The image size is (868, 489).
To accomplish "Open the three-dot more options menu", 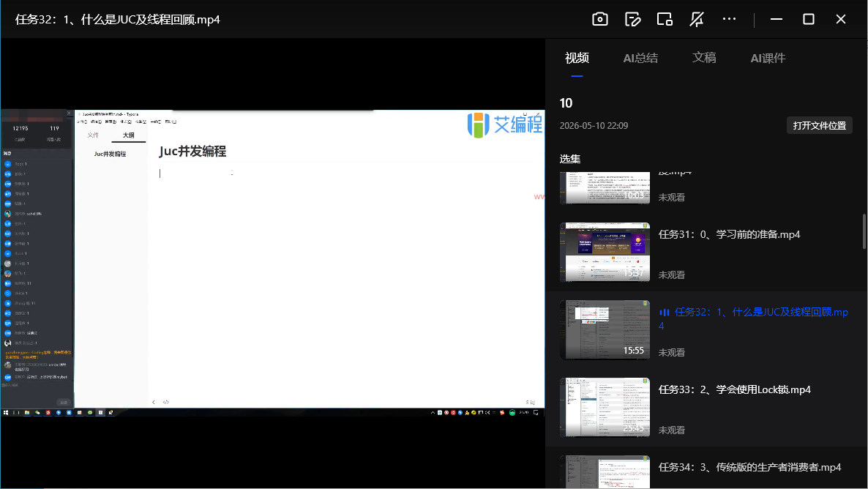I will 729,19.
